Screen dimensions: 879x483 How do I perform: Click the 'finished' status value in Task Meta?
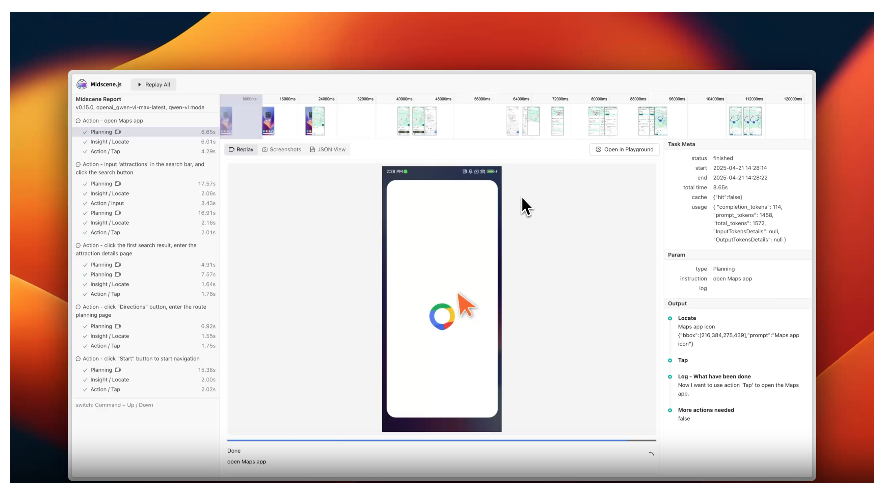pyautogui.click(x=723, y=158)
